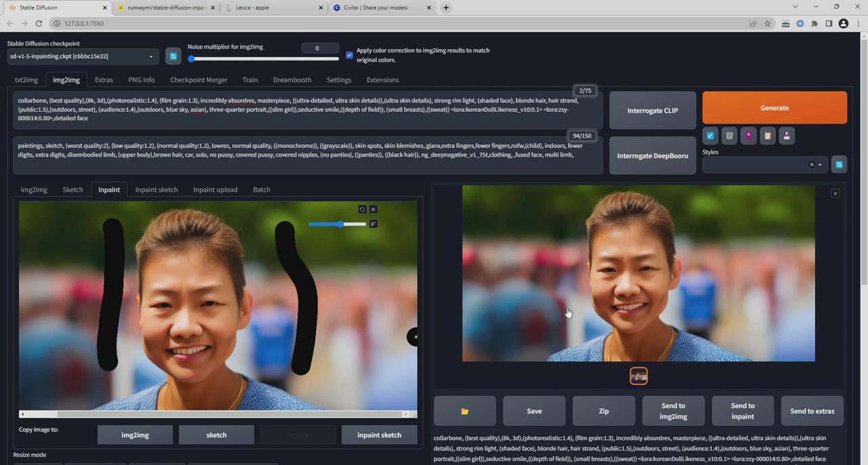Refresh the Stable Diffusion checkpoint list
The image size is (868, 465).
point(173,56)
